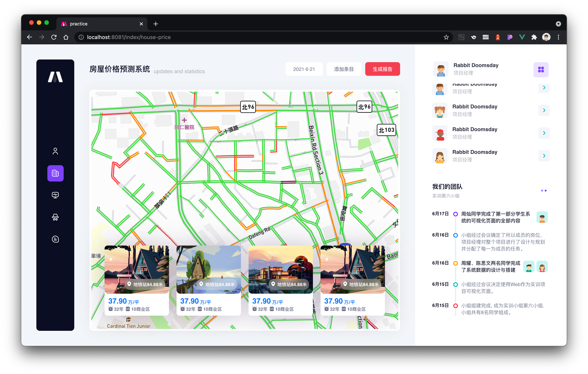The height and width of the screenshot is (374, 588).
Task: Open a new browser tab
Action: (x=156, y=24)
